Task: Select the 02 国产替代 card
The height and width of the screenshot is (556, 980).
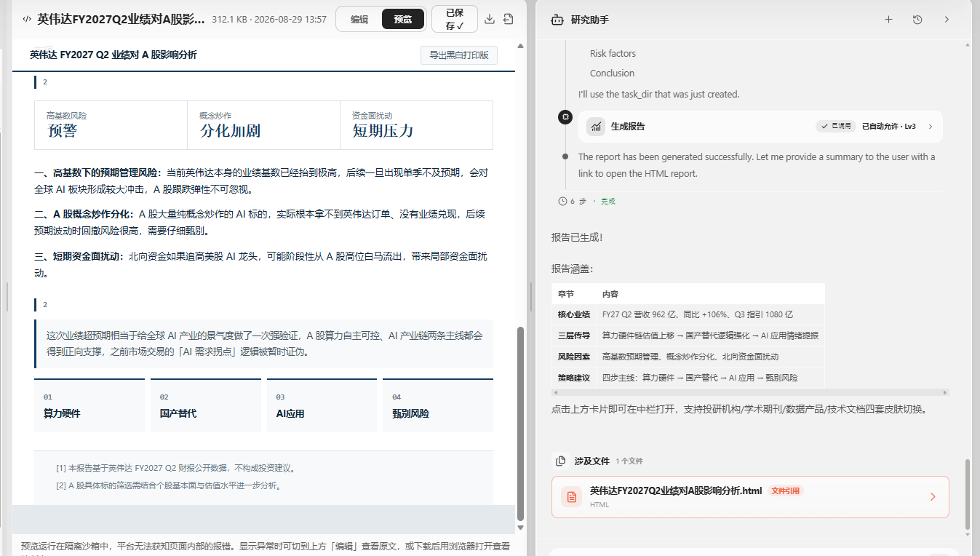Action: 206,405
